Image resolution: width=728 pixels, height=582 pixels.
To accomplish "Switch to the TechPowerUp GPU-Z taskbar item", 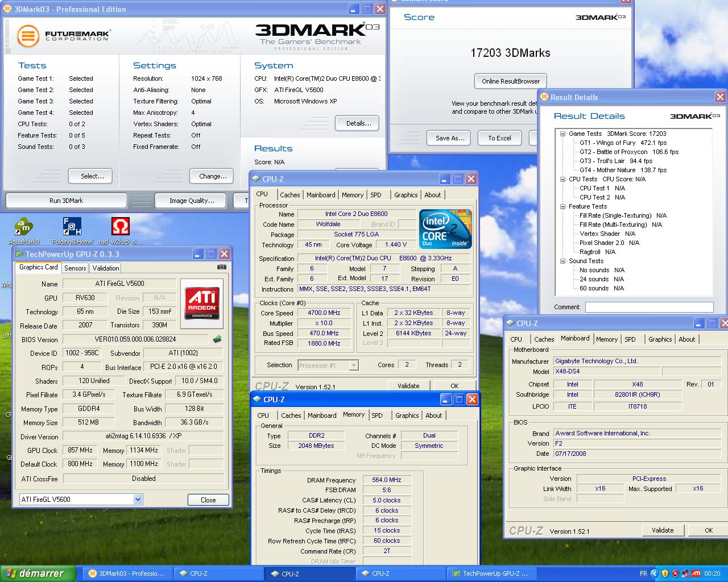I will click(490, 573).
